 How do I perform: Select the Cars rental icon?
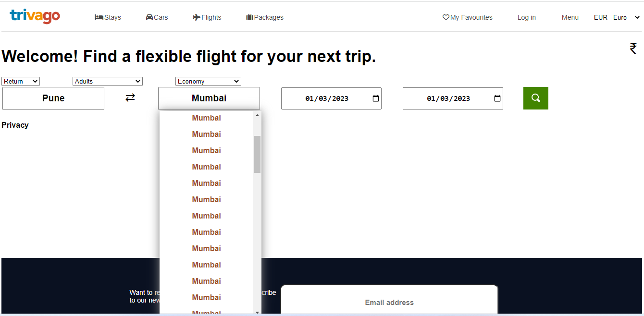tap(149, 17)
